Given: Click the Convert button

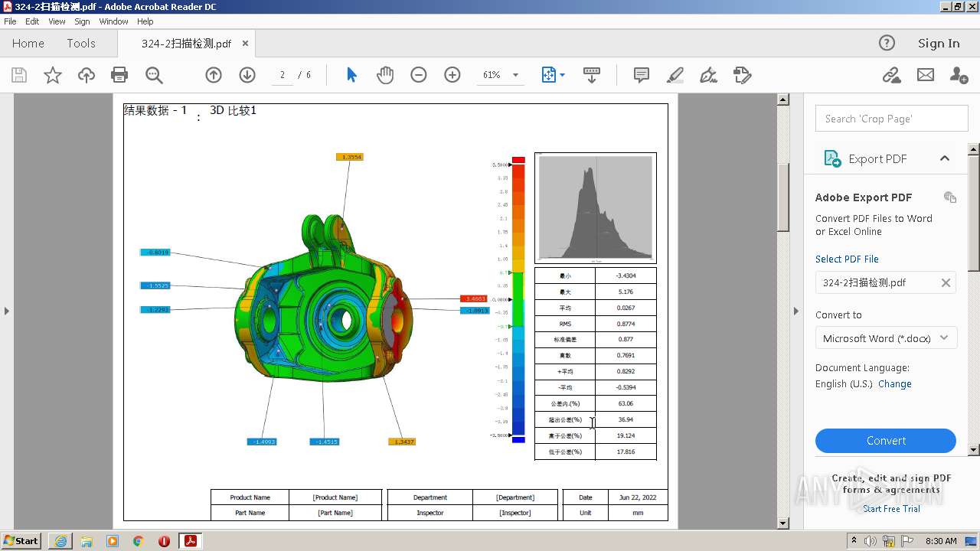Looking at the screenshot, I should pyautogui.click(x=886, y=441).
